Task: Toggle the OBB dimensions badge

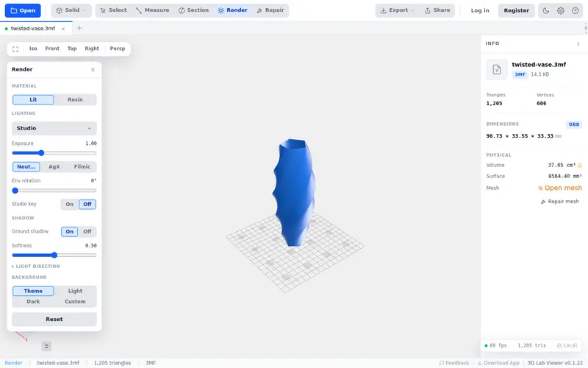Action: point(574,124)
